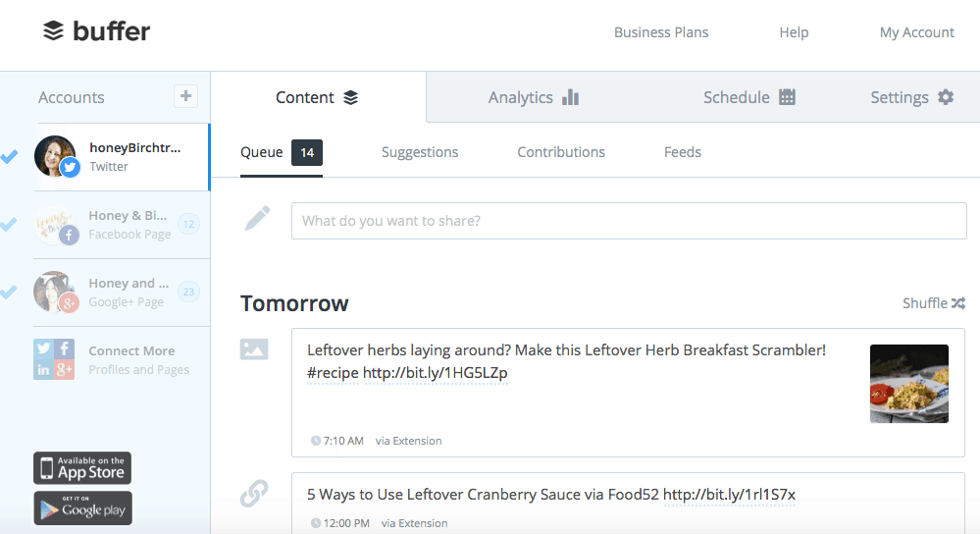The image size is (980, 534).
Task: Open the scrambler food photo thumbnail
Action: click(x=908, y=383)
